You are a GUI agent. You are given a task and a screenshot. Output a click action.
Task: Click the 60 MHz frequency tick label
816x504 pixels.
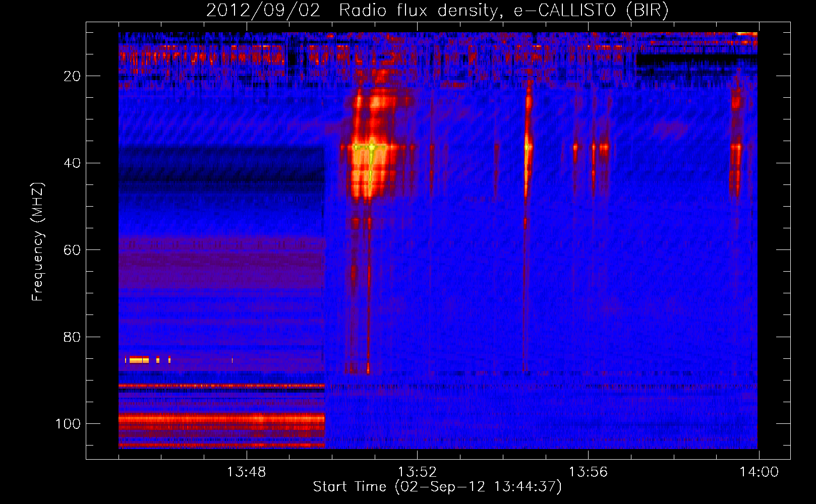(72, 250)
